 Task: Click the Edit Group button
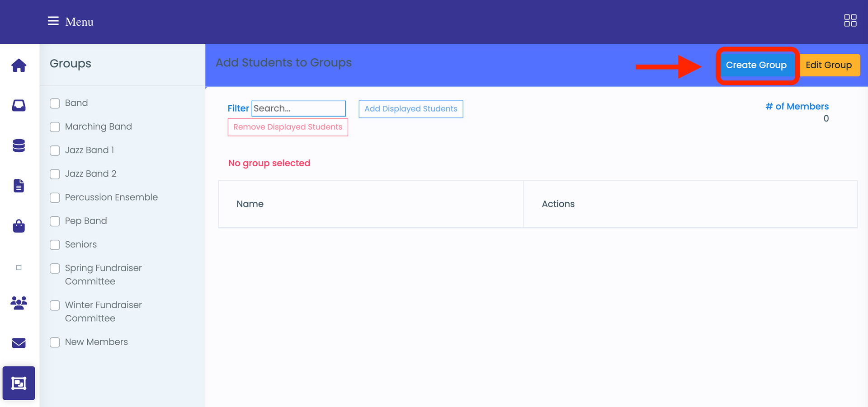[829, 65]
